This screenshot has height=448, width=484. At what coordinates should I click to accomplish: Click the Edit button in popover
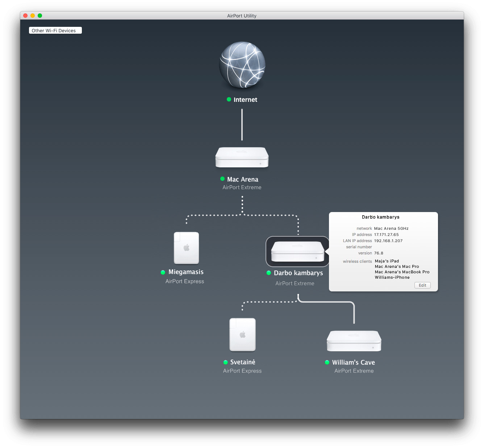pyautogui.click(x=422, y=285)
